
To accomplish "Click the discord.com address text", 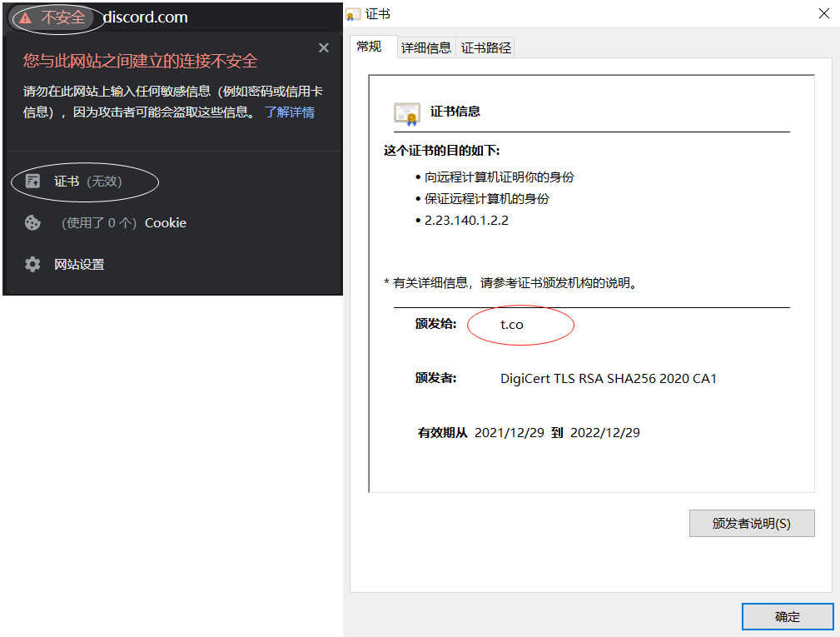I will tap(145, 17).
